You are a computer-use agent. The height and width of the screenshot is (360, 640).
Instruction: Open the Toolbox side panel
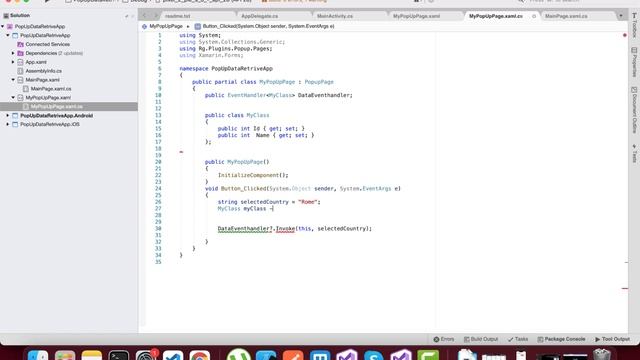[x=634, y=25]
